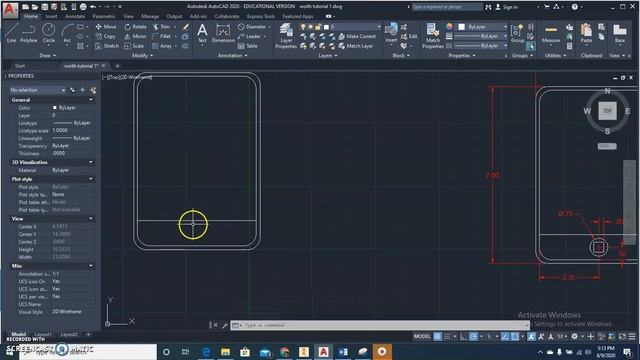640x360 pixels.
Task: Open the Insert ribbon tab
Action: tap(51, 16)
